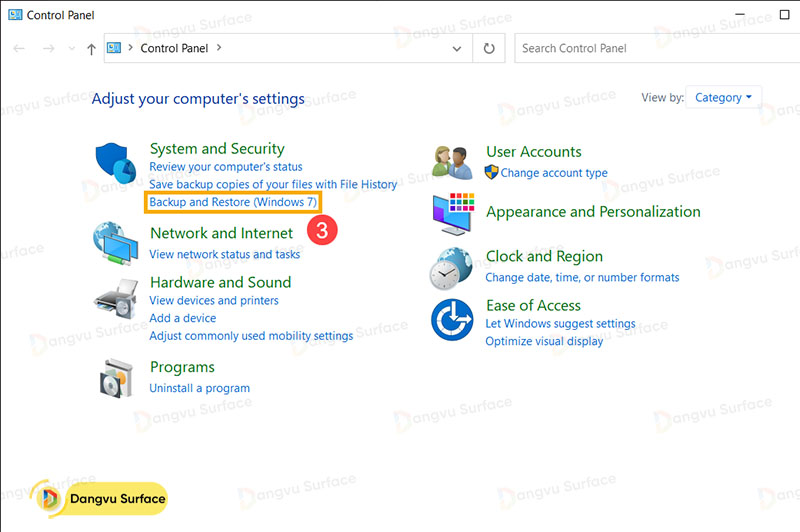Open Change date, time, or number formats
This screenshot has width=800, height=532.
pos(582,277)
